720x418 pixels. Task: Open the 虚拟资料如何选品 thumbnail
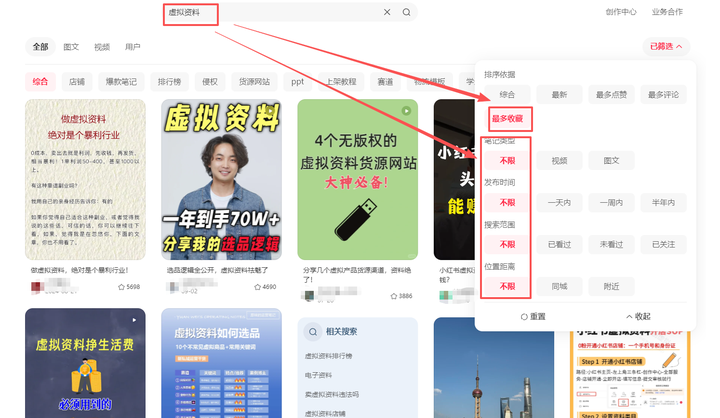(x=221, y=363)
